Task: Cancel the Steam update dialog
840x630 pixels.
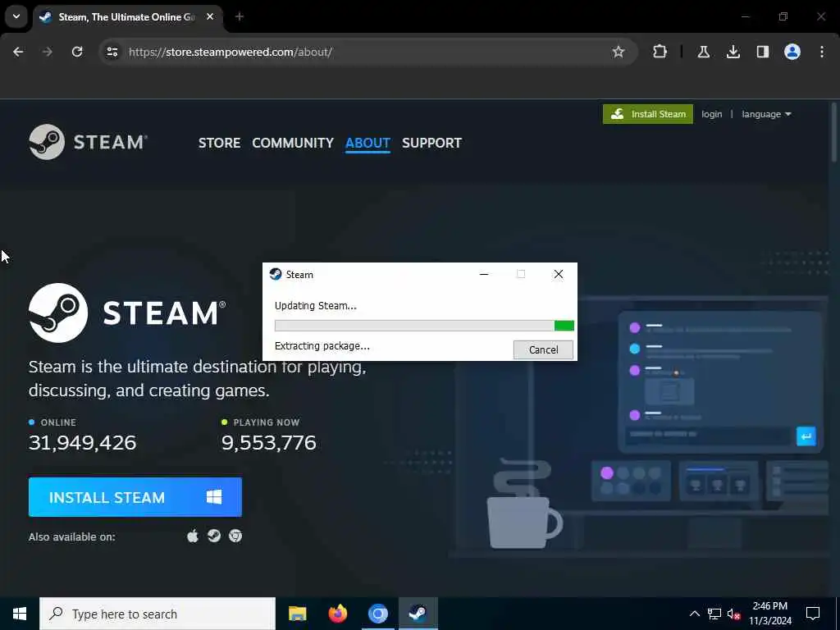Action: pos(543,349)
